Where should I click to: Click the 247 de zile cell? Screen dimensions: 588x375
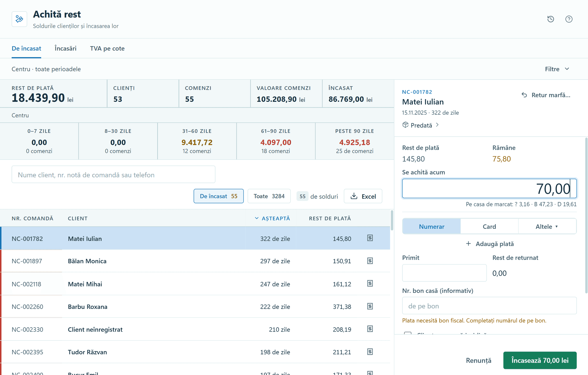click(275, 284)
